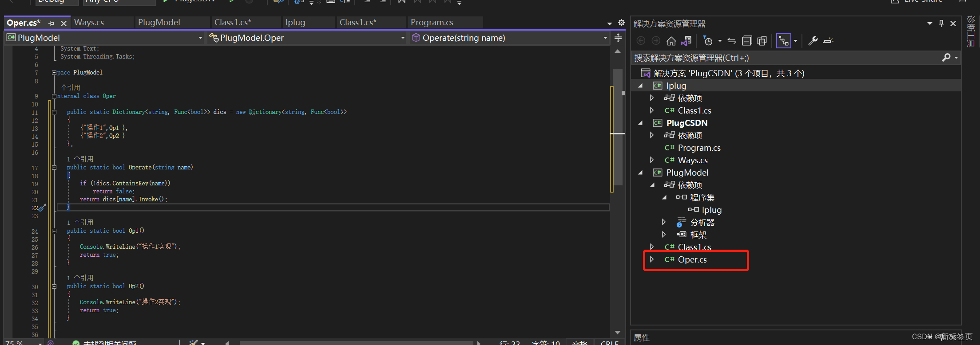Screen dimensions: 980x345
Task: Collapse the Iplug project node
Action: click(640, 86)
